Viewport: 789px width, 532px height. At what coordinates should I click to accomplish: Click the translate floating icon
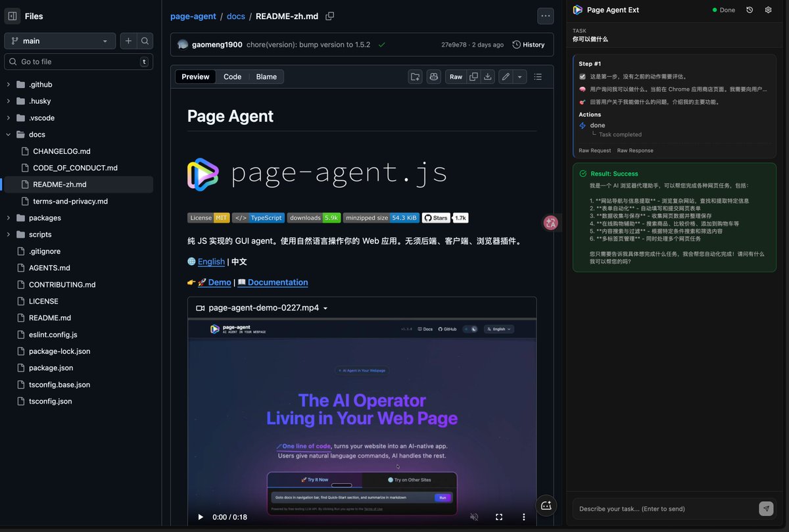[551, 223]
